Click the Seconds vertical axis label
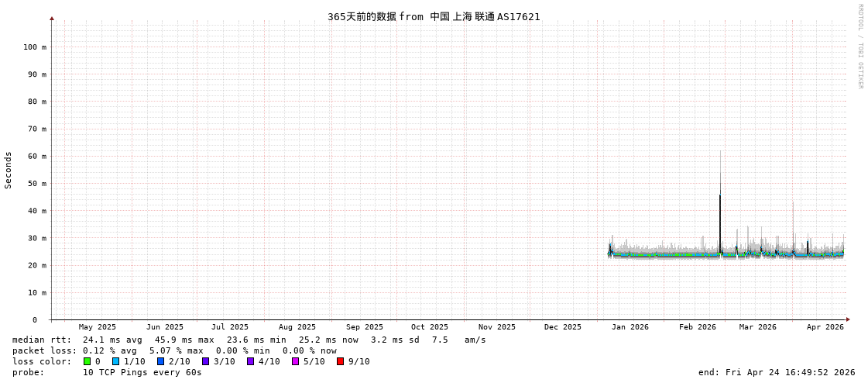 [x=9, y=170]
